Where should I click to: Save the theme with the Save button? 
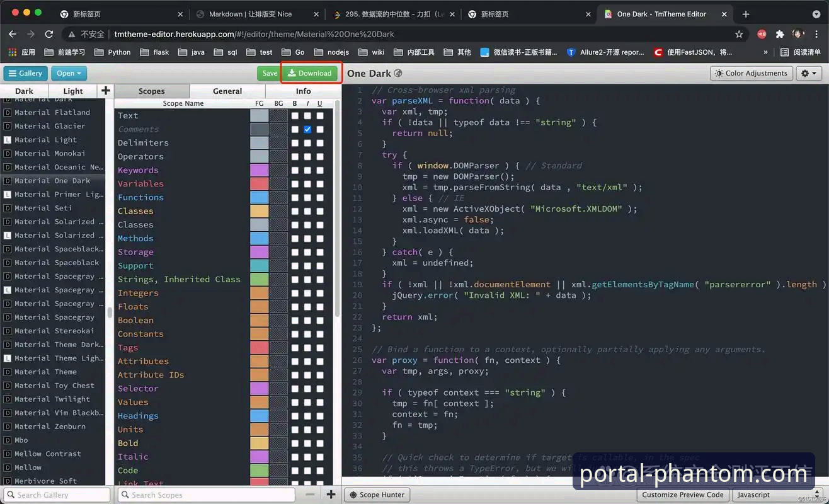270,73
